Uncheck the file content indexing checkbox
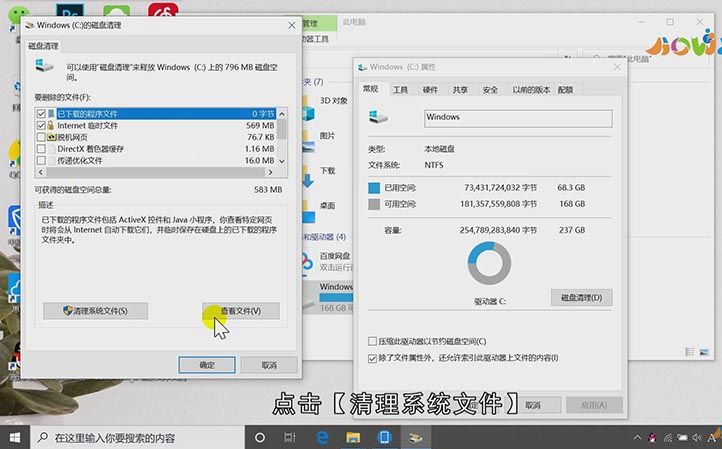This screenshot has height=449, width=722. click(373, 358)
